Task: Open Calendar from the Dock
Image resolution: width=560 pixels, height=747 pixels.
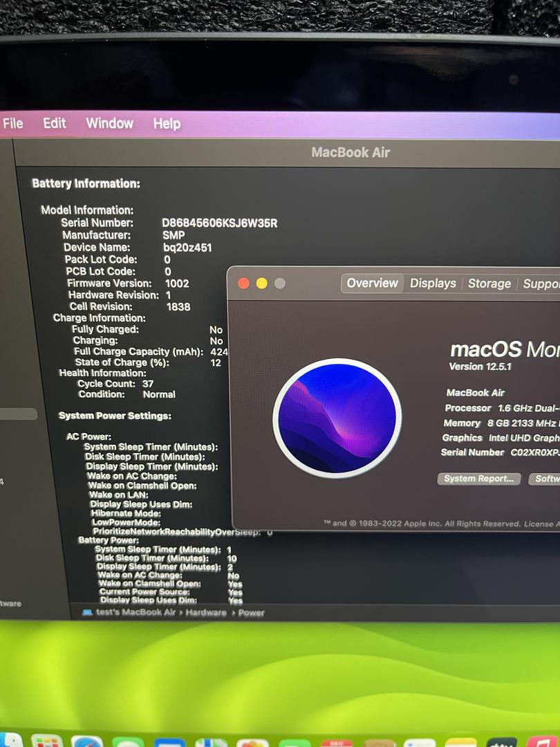Action: pos(337,743)
